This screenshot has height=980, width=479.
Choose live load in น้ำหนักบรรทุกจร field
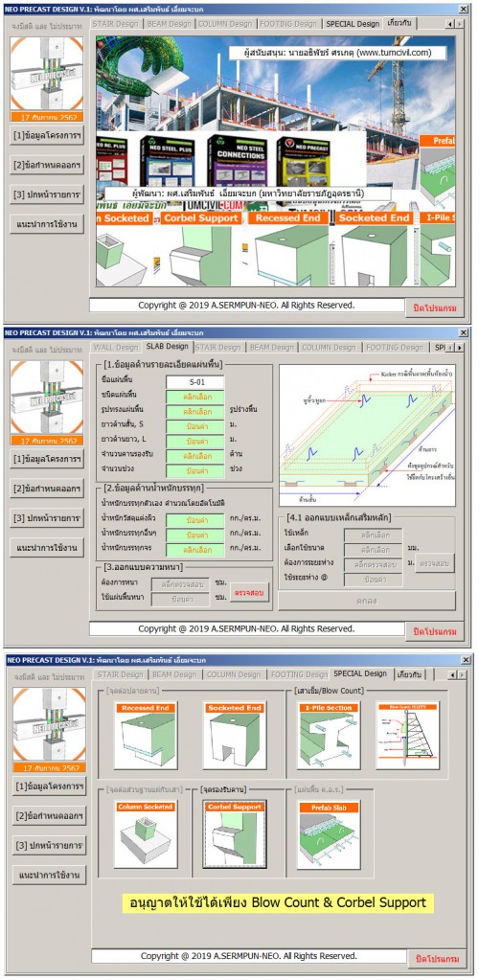coord(195,550)
